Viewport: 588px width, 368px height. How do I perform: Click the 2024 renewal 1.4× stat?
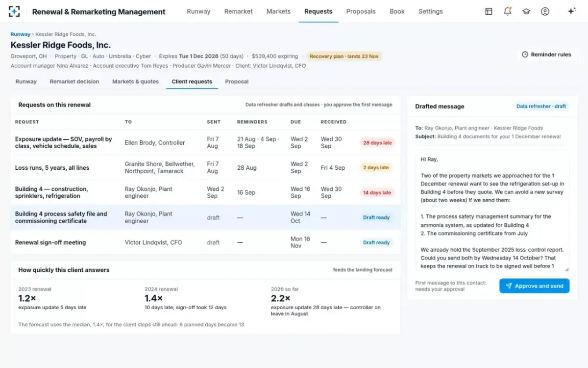[x=185, y=298]
